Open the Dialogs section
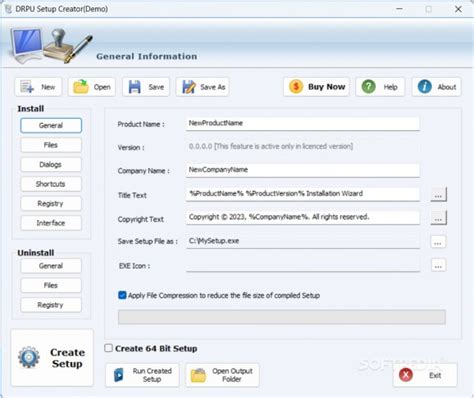The width and height of the screenshot is (474, 398). pos(51,164)
